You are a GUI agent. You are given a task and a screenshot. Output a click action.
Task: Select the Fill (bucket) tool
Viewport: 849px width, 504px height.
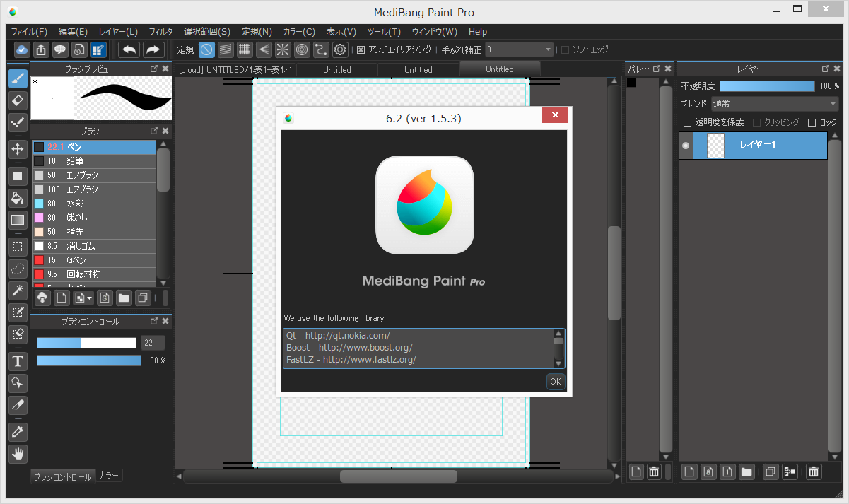click(18, 198)
